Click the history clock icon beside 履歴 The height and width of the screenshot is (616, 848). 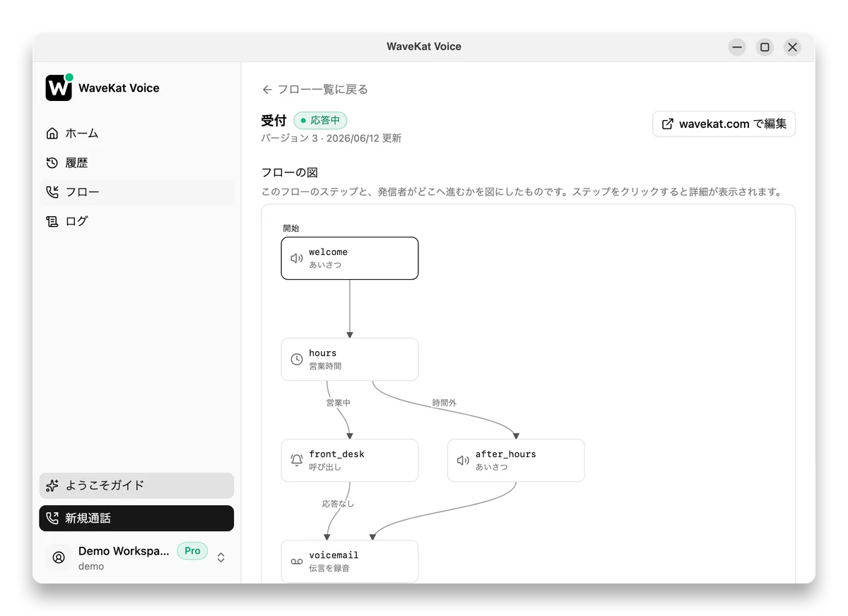coord(52,162)
